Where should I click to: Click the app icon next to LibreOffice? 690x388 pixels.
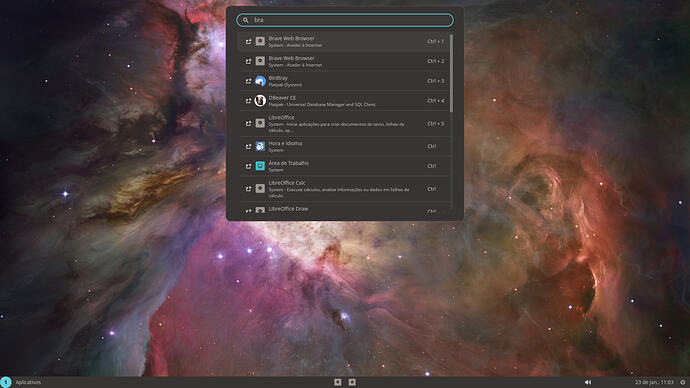tap(260, 123)
